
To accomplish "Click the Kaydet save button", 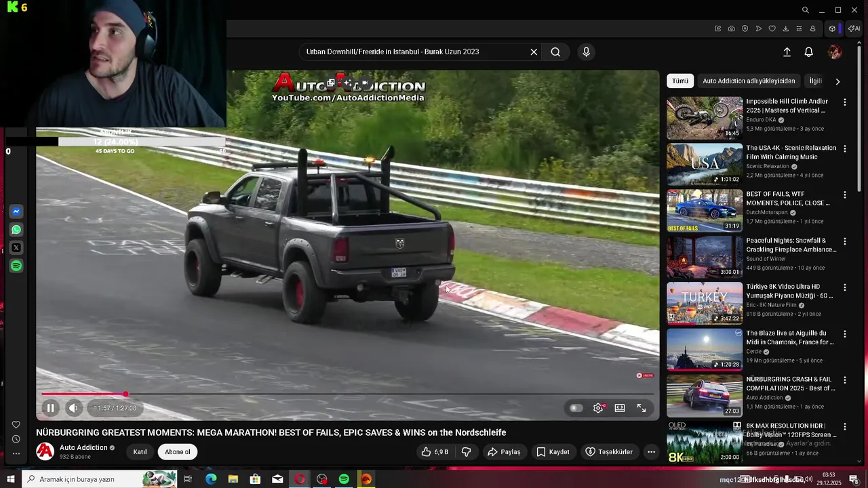I will click(553, 452).
